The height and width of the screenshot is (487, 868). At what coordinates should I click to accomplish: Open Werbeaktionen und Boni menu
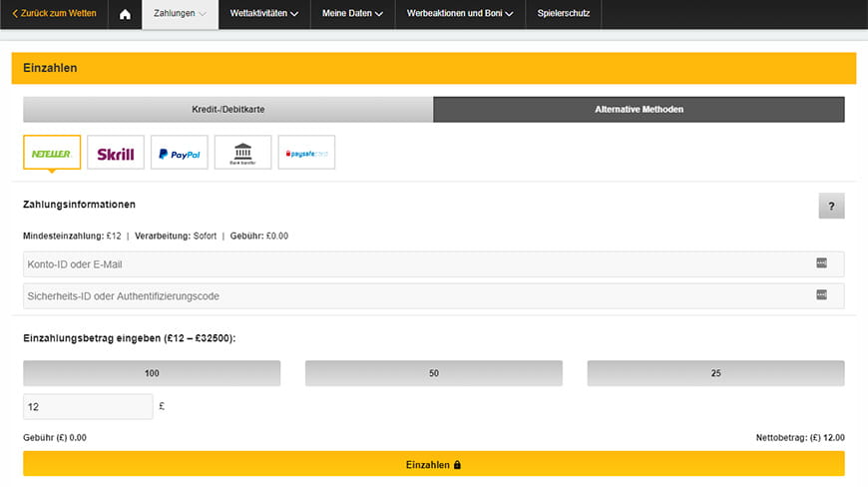[460, 14]
